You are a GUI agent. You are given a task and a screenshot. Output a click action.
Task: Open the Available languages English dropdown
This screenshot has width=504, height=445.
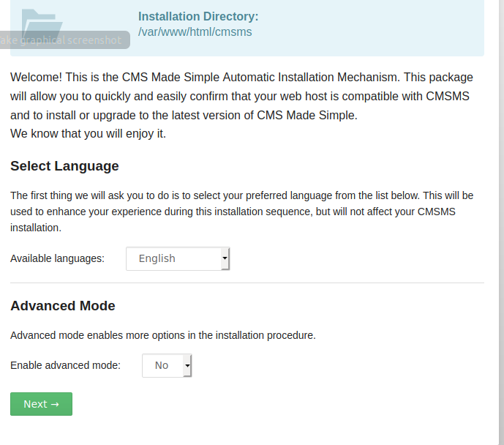click(x=178, y=258)
